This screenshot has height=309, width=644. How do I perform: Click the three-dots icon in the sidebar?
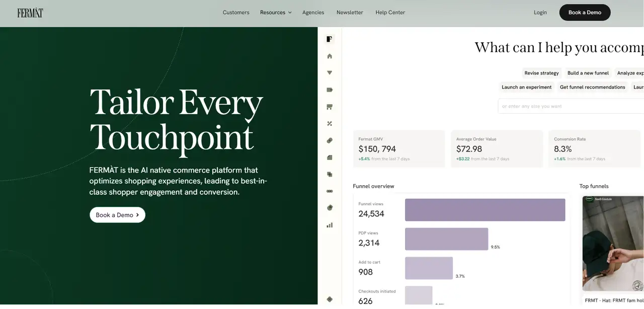[330, 191]
